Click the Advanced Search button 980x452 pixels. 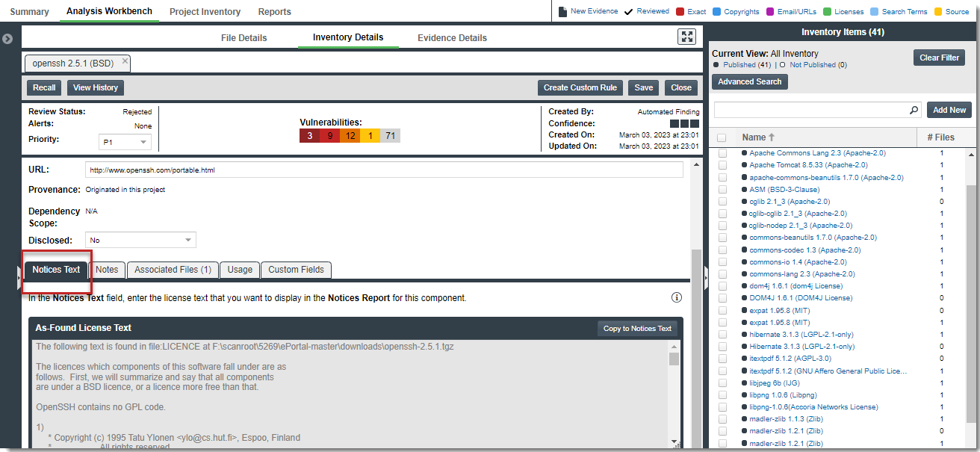click(x=749, y=81)
